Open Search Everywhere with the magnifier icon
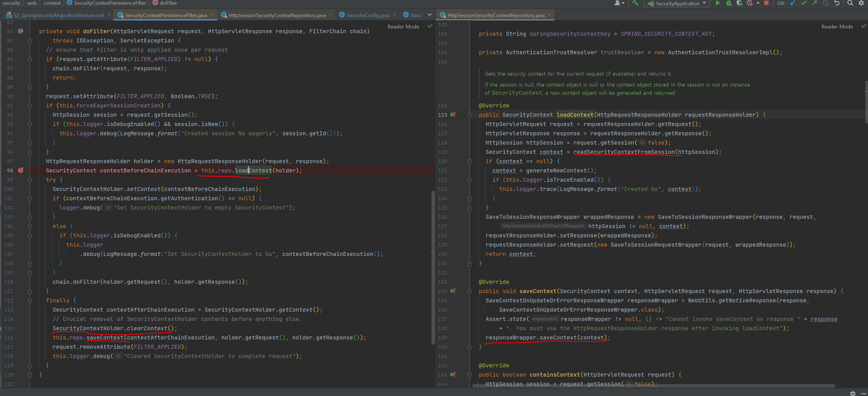The image size is (868, 396). coord(850,3)
